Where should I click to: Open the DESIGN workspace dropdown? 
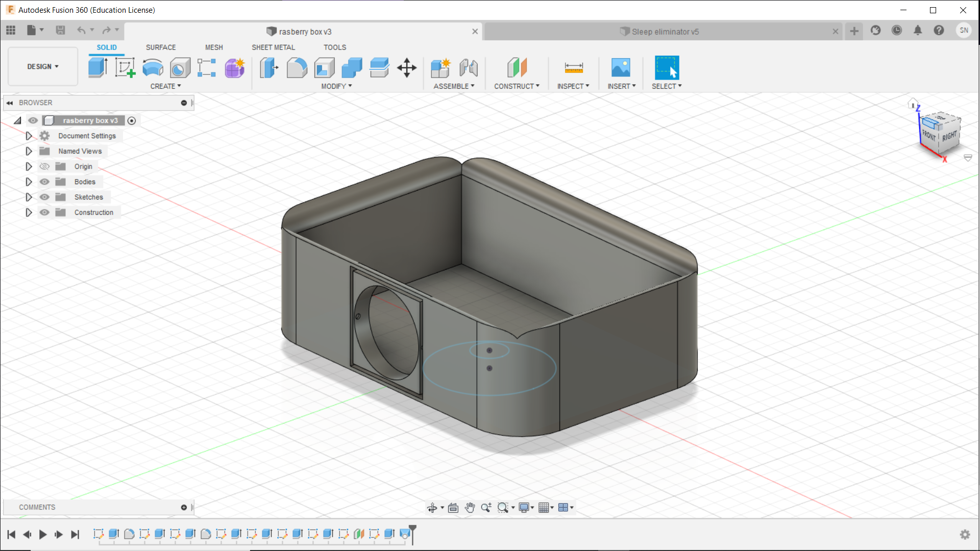click(43, 66)
